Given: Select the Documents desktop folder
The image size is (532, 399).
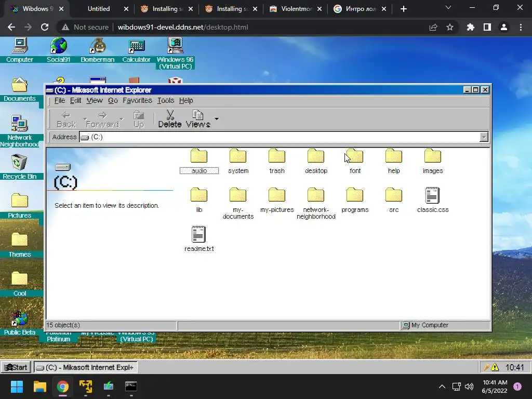Looking at the screenshot, I should pyautogui.click(x=20, y=89).
